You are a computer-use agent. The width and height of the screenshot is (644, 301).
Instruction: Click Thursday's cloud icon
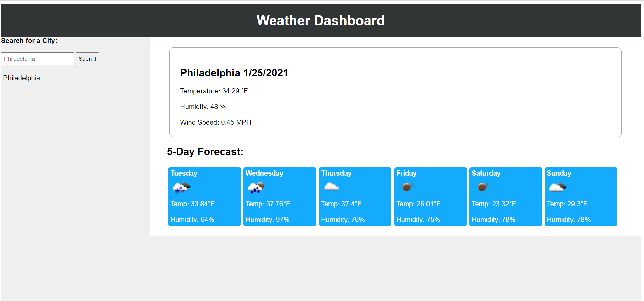[331, 187]
